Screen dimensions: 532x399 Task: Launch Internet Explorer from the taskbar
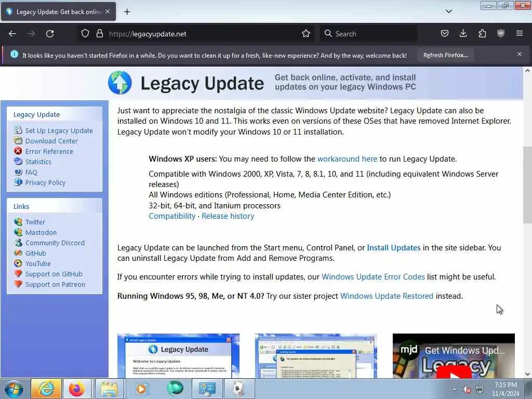point(46,389)
